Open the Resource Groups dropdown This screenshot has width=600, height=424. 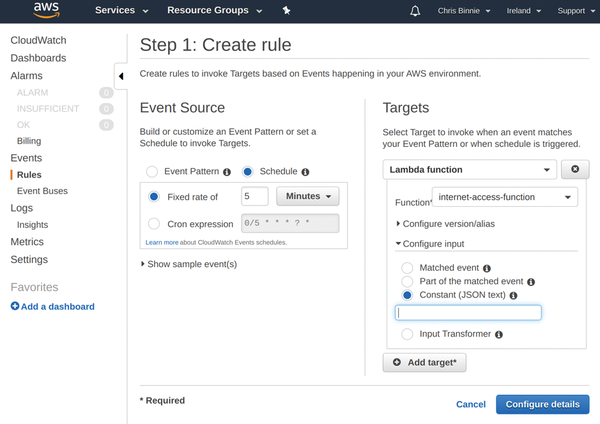(x=214, y=10)
